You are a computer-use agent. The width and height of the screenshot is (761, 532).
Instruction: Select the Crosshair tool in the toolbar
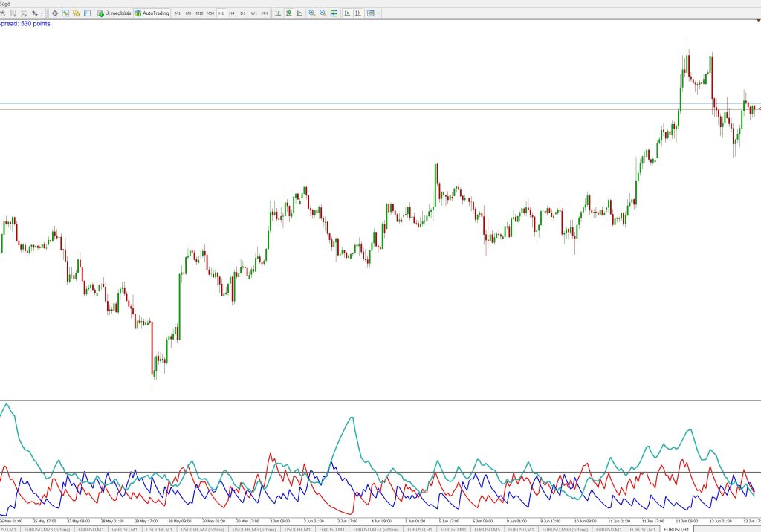click(55, 13)
